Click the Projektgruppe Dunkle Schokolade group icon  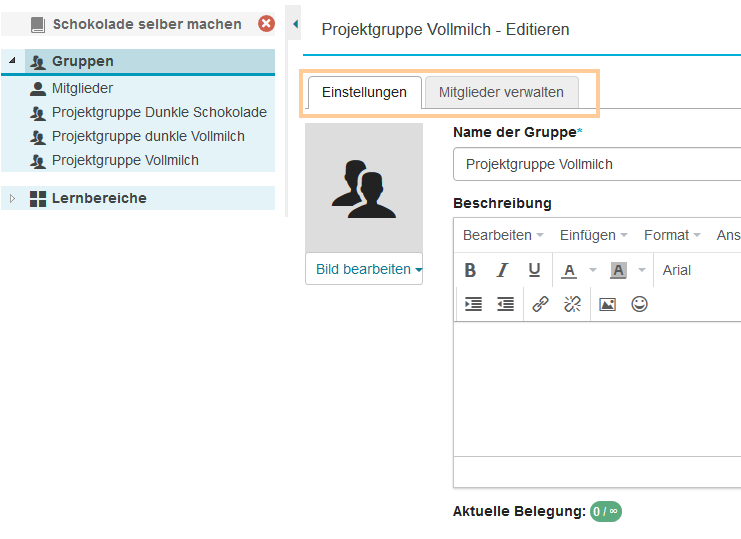[38, 113]
